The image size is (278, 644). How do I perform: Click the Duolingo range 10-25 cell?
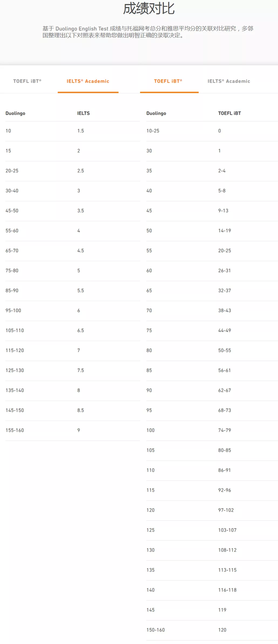tap(153, 131)
